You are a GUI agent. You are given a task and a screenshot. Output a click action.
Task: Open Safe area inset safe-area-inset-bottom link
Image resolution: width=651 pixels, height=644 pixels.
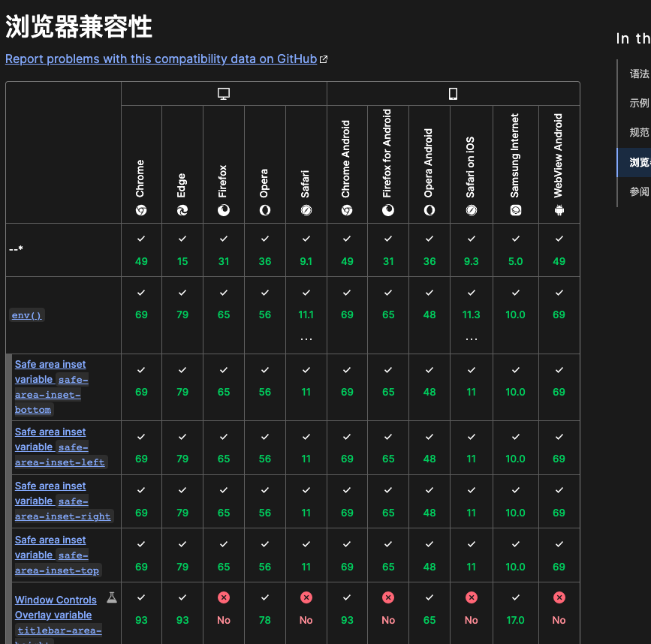pos(52,387)
